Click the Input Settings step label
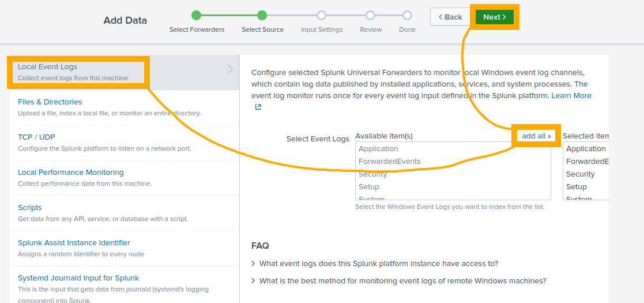Image resolution: width=644 pixels, height=303 pixels. [322, 29]
